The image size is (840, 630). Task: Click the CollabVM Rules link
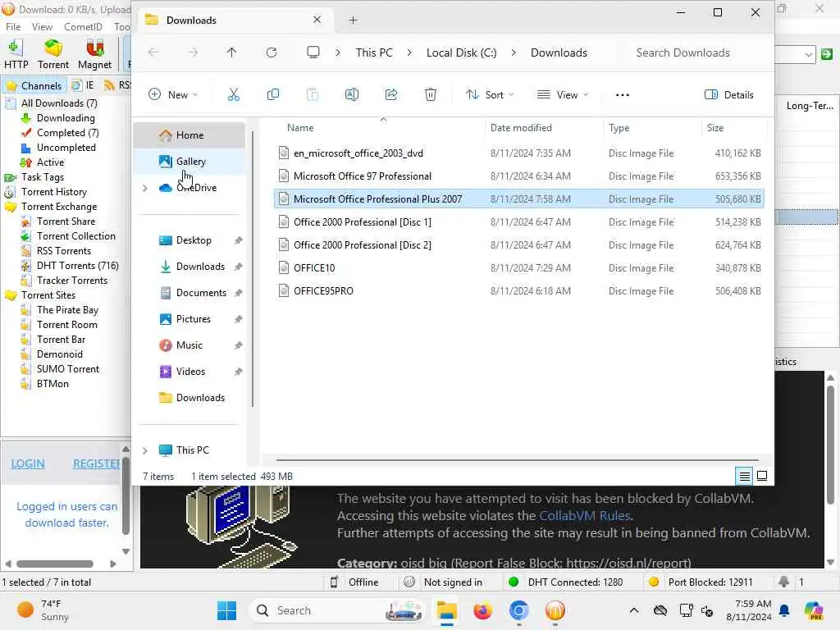point(584,516)
